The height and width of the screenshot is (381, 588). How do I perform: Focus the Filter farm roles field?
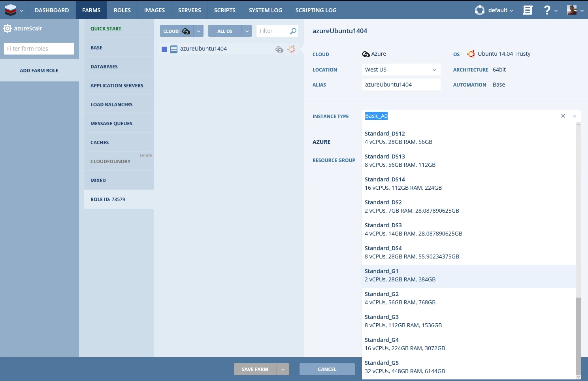[39, 49]
